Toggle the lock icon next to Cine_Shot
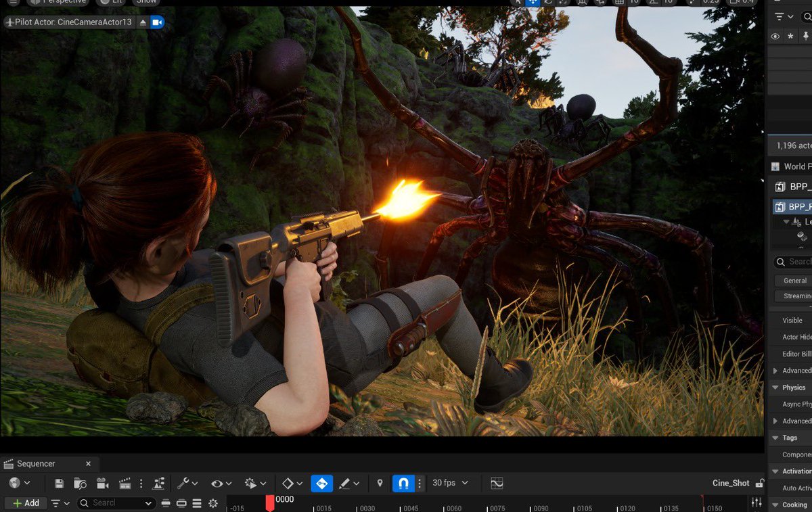 tap(760, 484)
